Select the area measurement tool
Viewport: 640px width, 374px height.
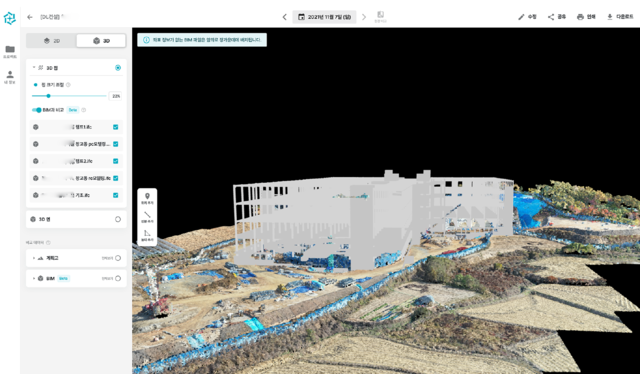(x=147, y=233)
